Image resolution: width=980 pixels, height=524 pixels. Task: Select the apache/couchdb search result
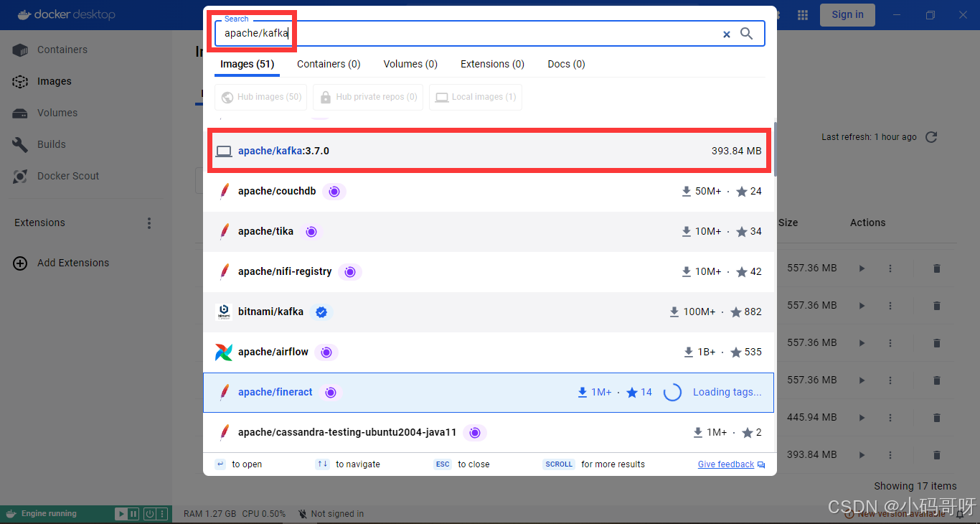pos(489,192)
